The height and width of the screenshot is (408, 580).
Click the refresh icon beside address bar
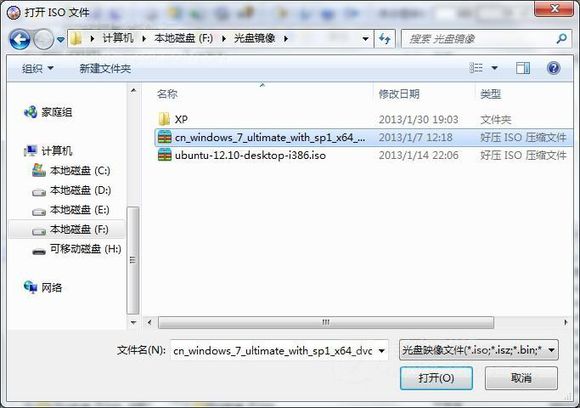(x=385, y=39)
